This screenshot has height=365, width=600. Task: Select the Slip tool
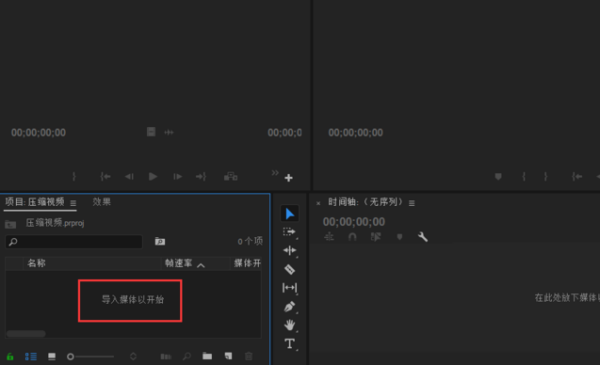click(290, 287)
